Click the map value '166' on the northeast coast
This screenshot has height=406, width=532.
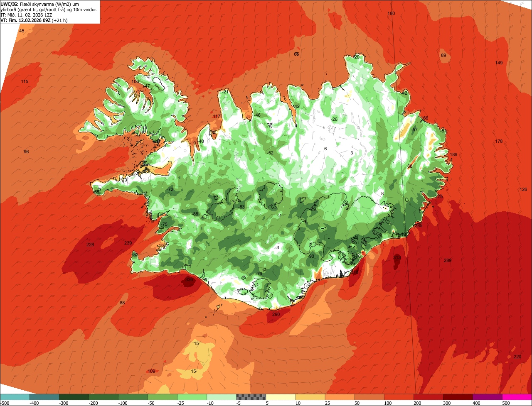[x=424, y=118]
